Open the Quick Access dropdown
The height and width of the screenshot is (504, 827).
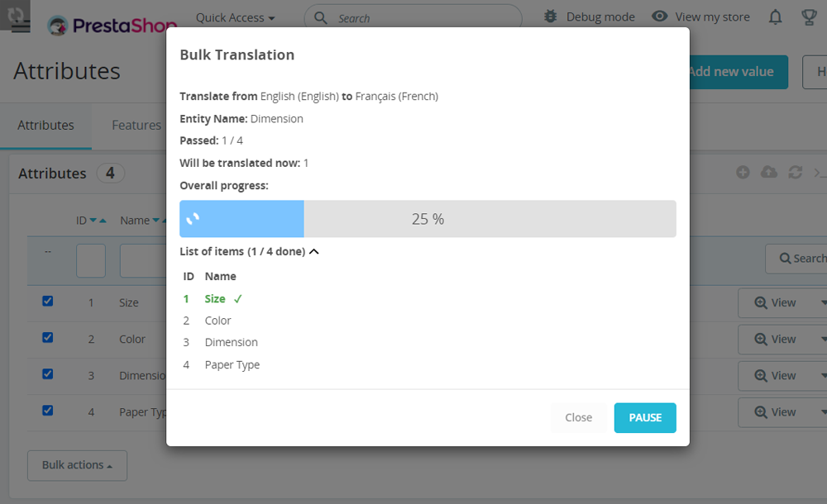coord(234,17)
